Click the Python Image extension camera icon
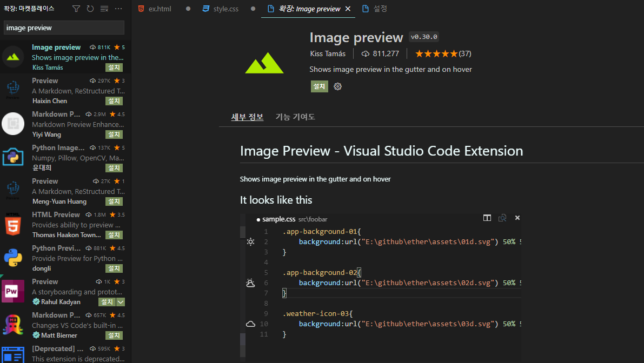The width and height of the screenshot is (644, 363). click(x=13, y=157)
